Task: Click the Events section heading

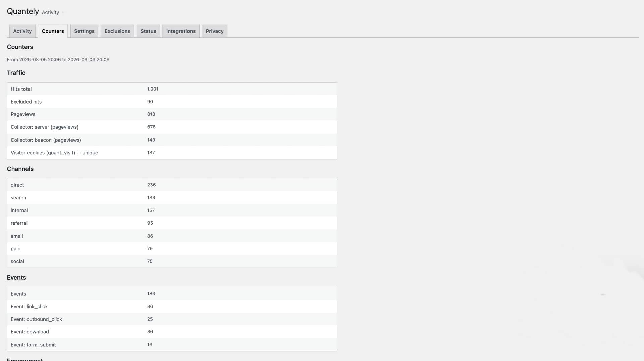Action: coord(16,278)
